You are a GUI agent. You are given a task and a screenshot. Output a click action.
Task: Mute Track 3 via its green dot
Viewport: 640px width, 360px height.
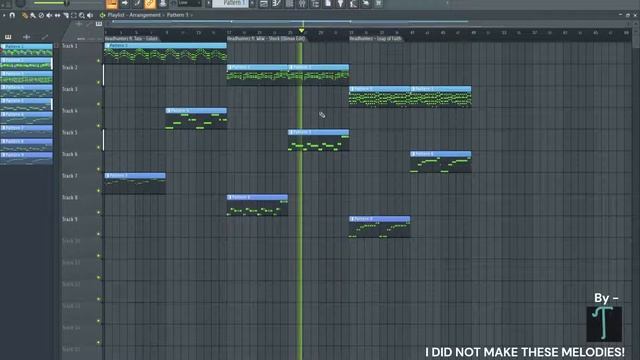(98, 104)
